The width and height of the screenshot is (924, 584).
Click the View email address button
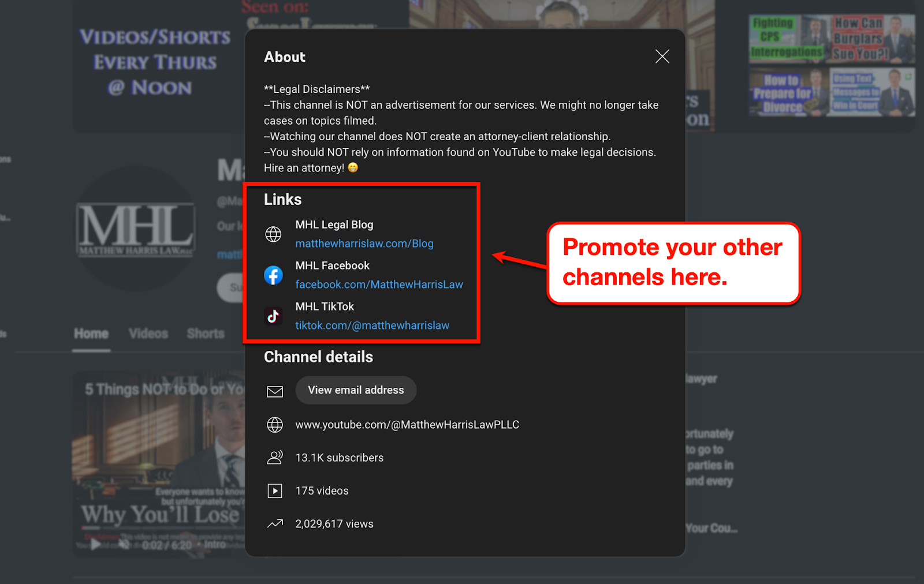tap(356, 390)
